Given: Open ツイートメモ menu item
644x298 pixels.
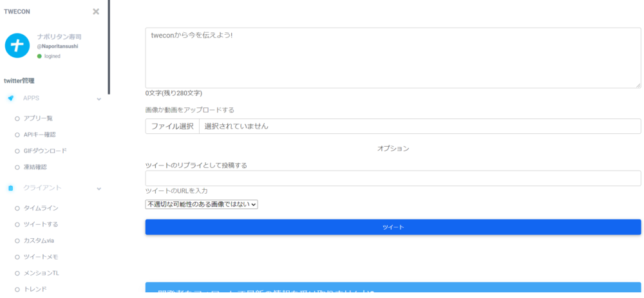Looking at the screenshot, I should [x=41, y=257].
